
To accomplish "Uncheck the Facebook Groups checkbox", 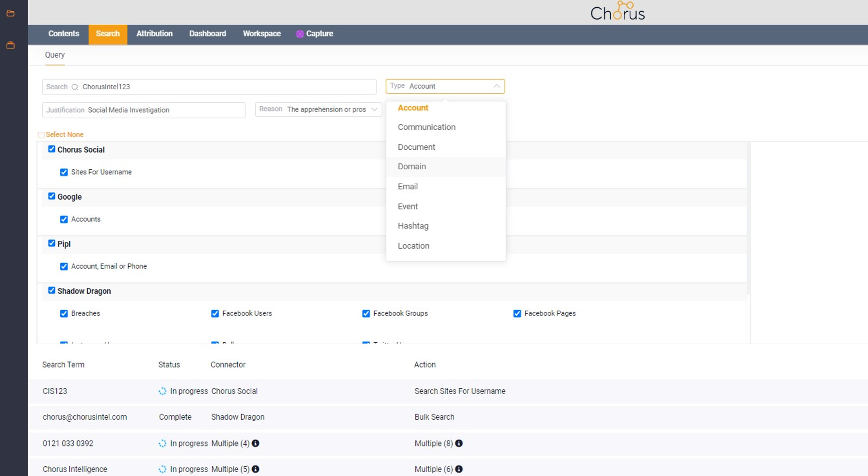I will click(366, 314).
